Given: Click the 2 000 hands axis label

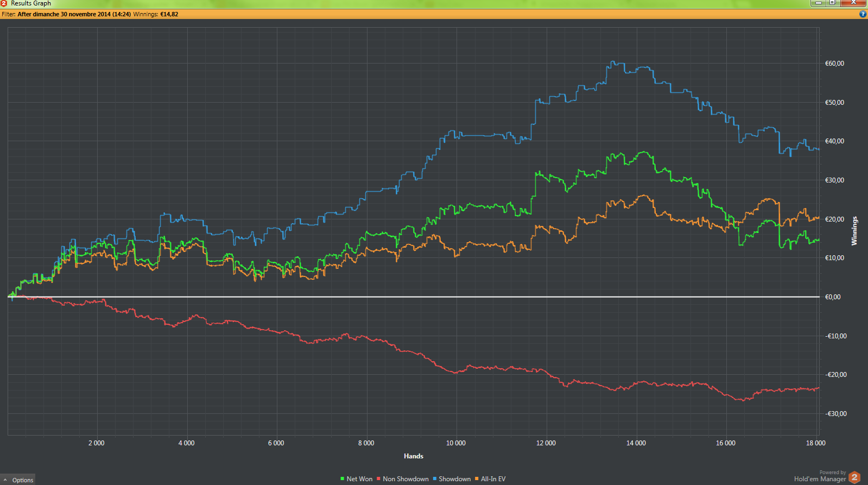Looking at the screenshot, I should coord(97,443).
